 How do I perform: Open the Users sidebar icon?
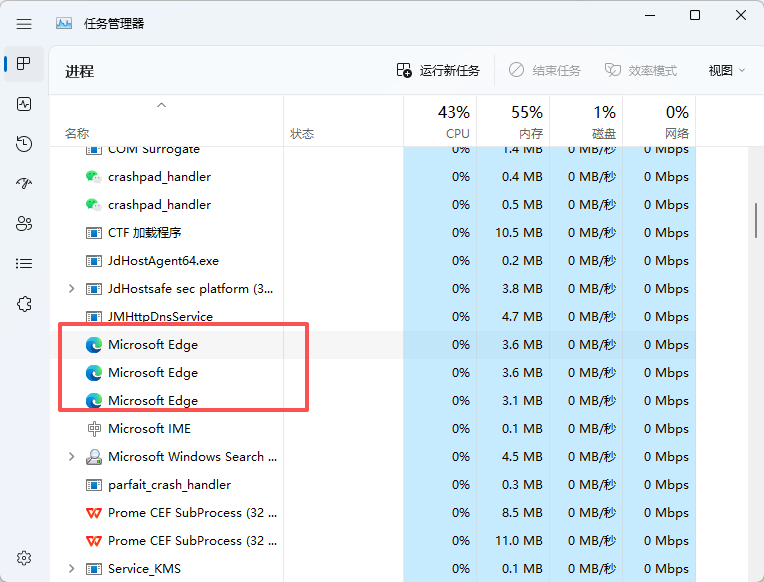24,224
